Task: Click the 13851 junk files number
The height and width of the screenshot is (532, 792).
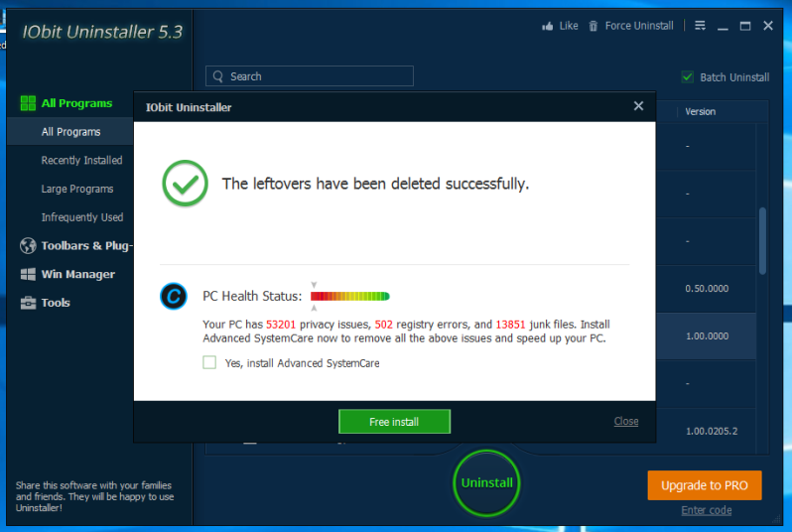Action: tap(510, 325)
